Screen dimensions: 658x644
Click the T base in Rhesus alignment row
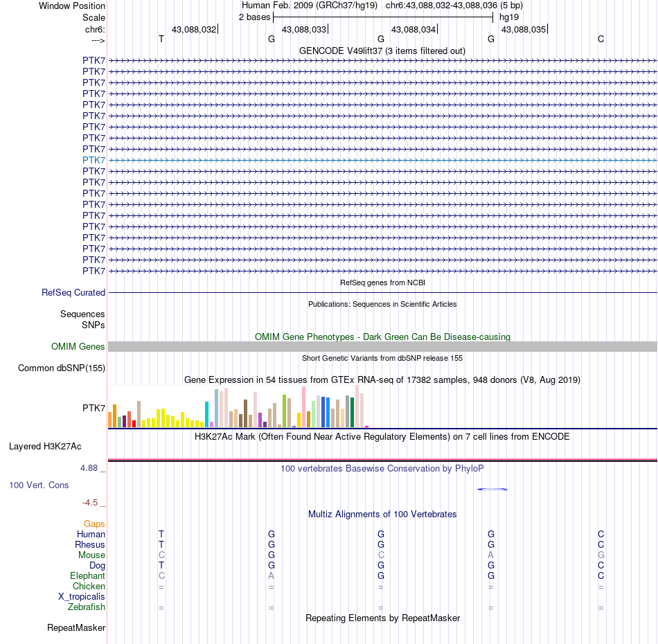(x=161, y=544)
